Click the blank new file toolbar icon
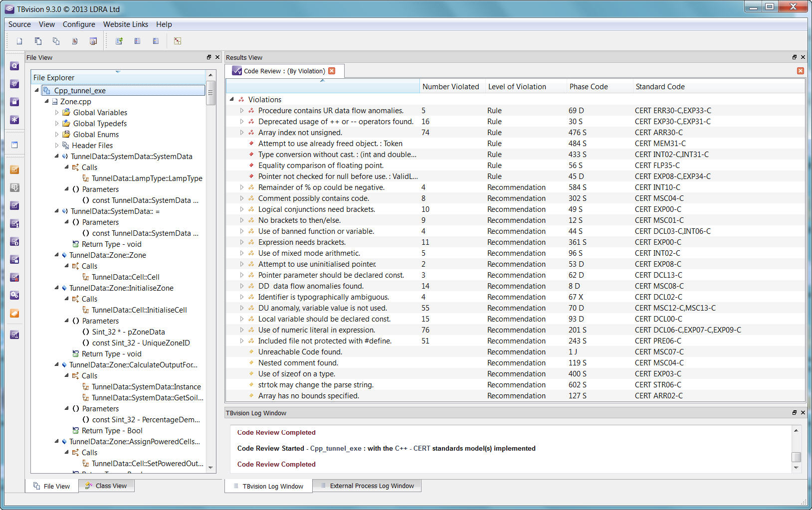 point(19,41)
